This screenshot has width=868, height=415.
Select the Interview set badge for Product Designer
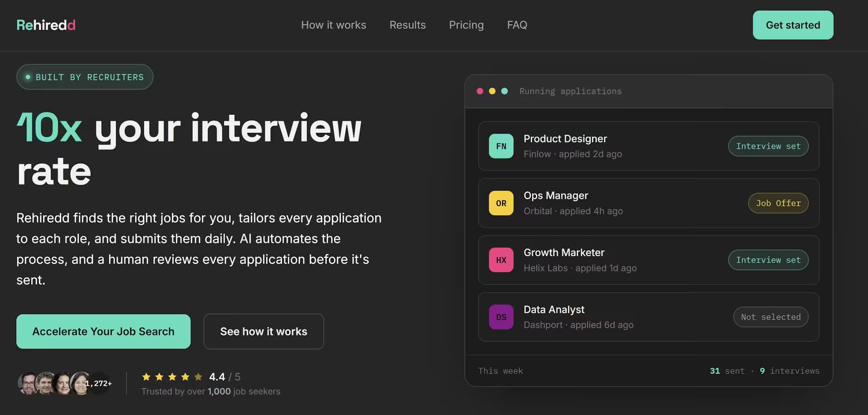768,146
